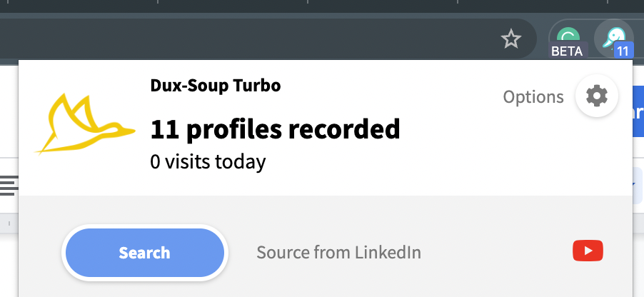Open the green BETA extension icon

click(x=570, y=37)
